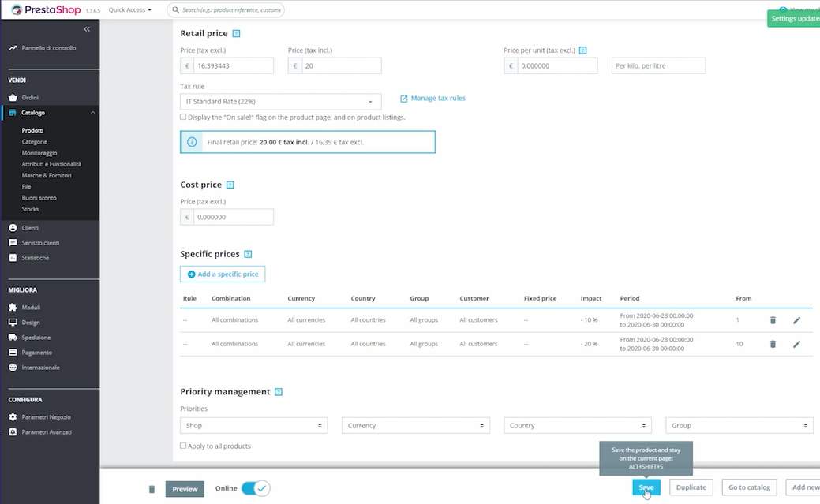Expand the Quick Access menu
This screenshot has width=820, height=504.
point(129,10)
